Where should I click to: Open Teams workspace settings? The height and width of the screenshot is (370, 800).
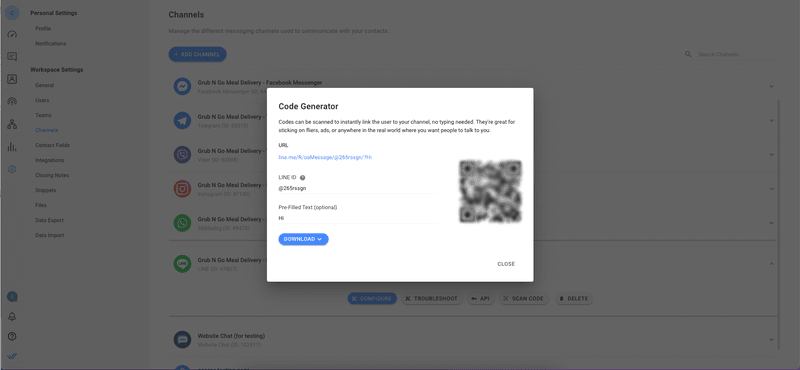coord(43,115)
